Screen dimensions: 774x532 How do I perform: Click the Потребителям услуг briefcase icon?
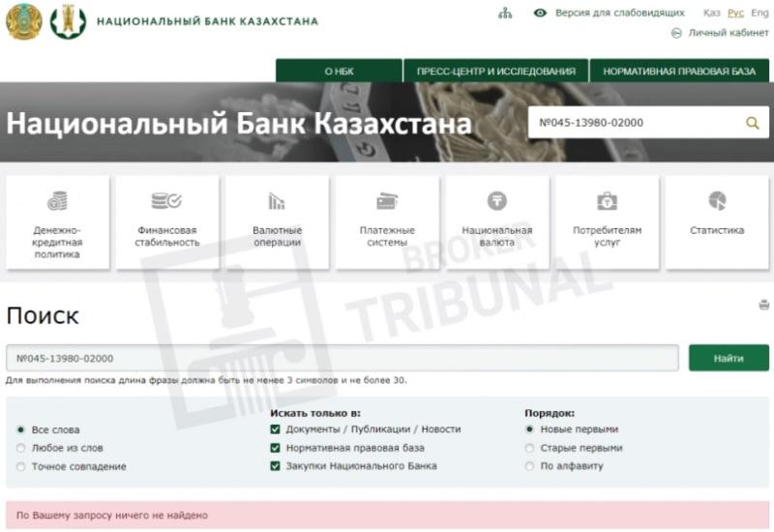coord(608,201)
